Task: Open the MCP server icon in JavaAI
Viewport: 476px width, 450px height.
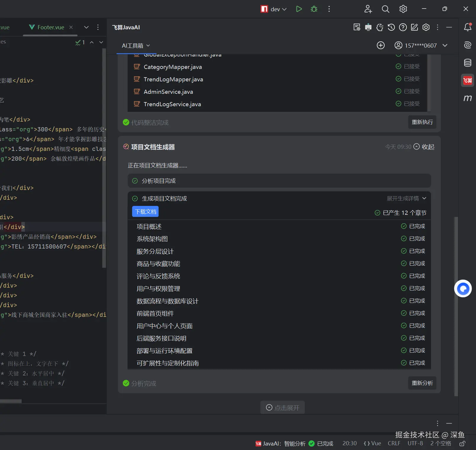Action: coord(368,27)
